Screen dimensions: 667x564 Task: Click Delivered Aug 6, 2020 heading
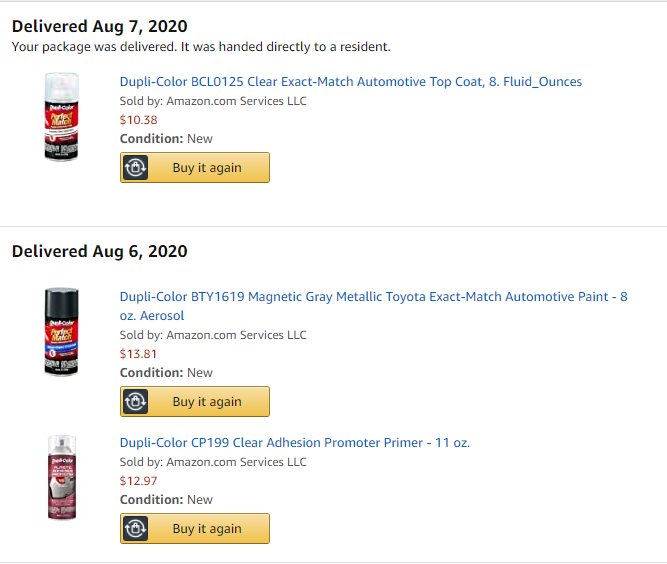pos(100,251)
